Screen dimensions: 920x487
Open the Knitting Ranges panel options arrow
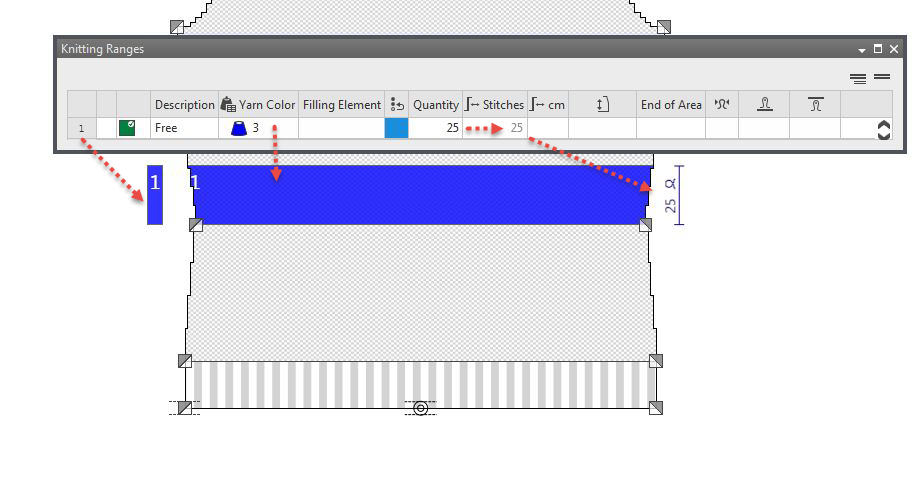click(860, 49)
